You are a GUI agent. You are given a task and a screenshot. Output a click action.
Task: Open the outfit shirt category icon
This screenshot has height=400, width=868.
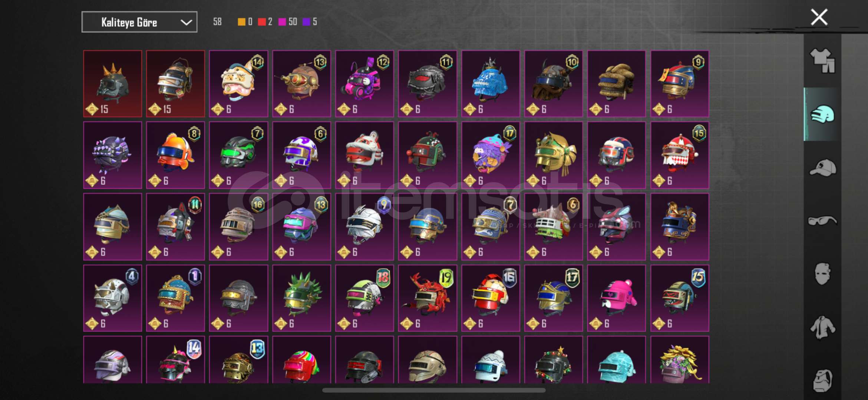[x=822, y=61]
